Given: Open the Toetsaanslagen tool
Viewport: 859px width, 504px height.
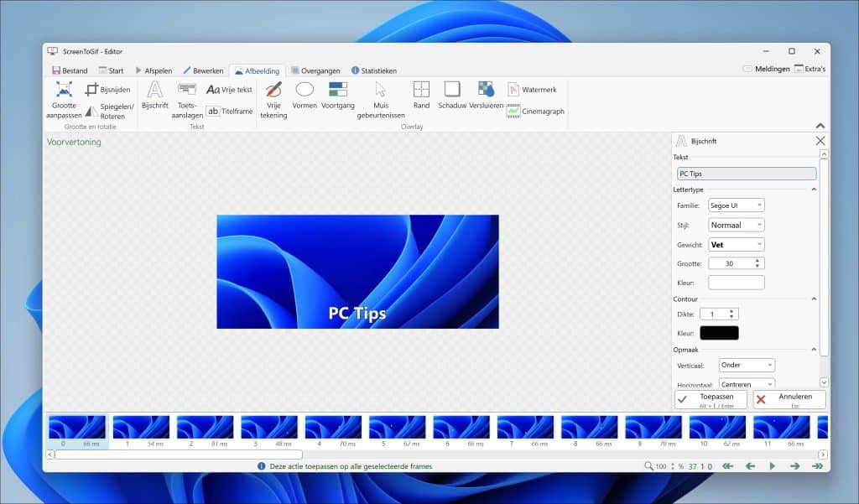Looking at the screenshot, I should click(187, 100).
